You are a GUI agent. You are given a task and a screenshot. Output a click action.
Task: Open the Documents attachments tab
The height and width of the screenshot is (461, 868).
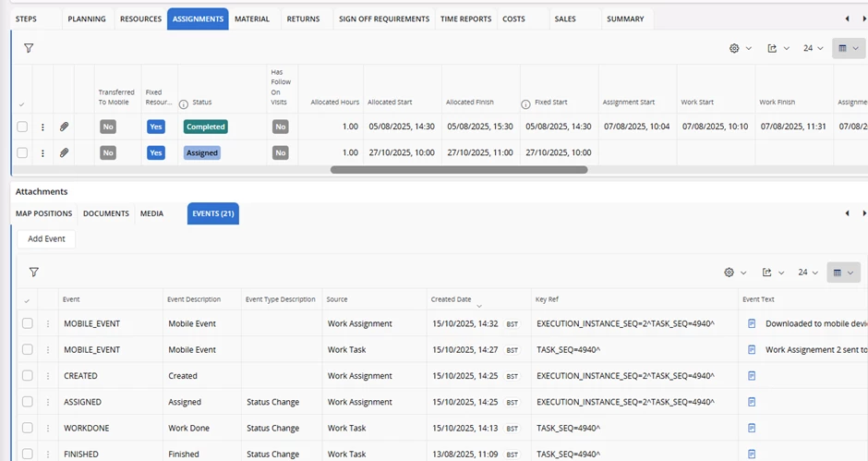click(106, 213)
